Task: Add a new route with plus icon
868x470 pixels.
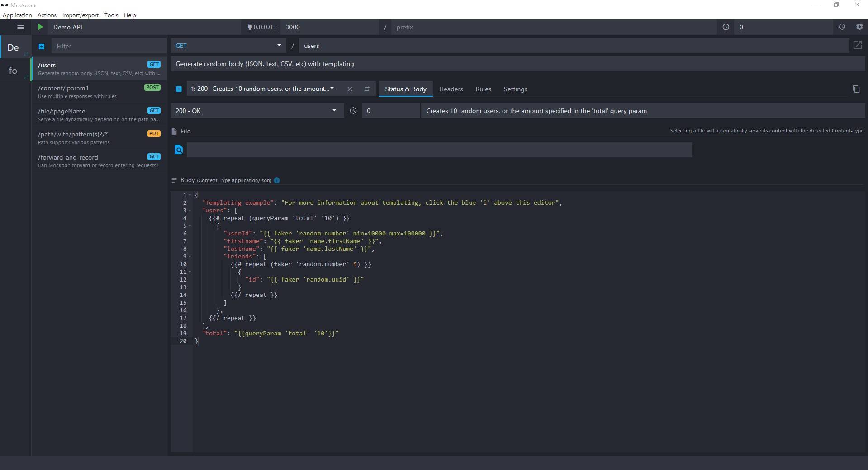Action: click(42, 46)
